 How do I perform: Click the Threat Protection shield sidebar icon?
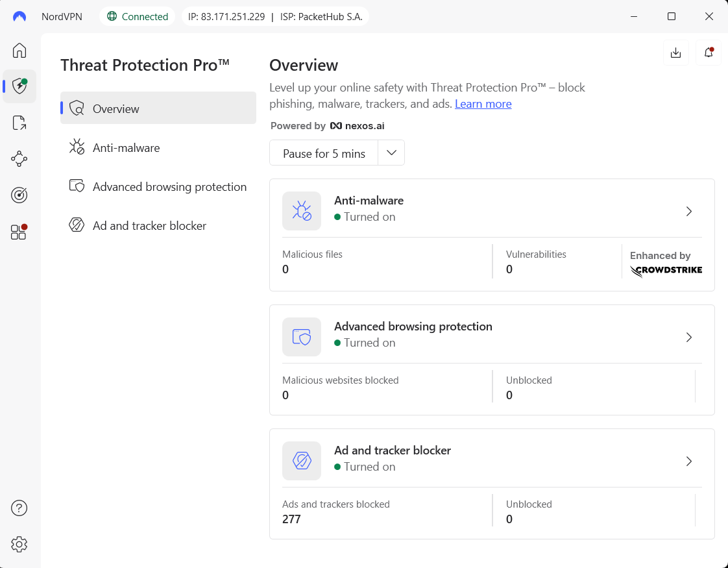(19, 86)
